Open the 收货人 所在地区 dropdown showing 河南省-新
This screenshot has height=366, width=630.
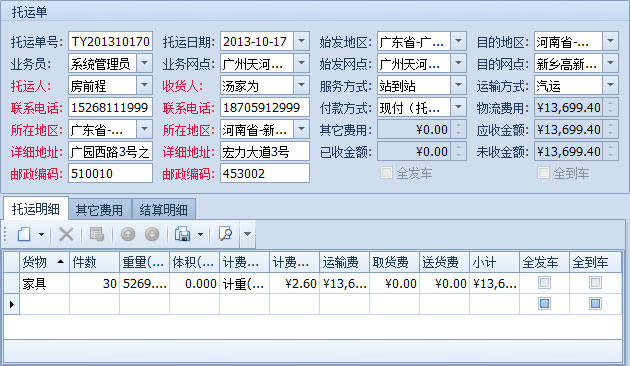[301, 129]
